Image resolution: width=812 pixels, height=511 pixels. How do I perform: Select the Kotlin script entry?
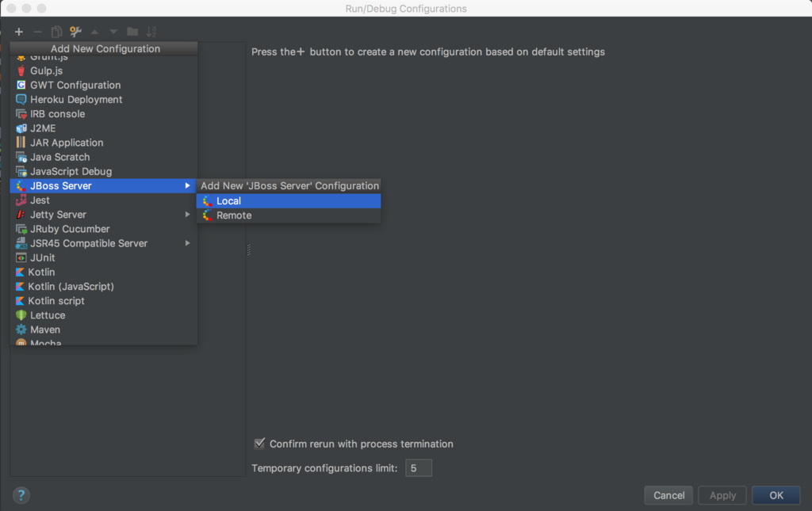104,300
